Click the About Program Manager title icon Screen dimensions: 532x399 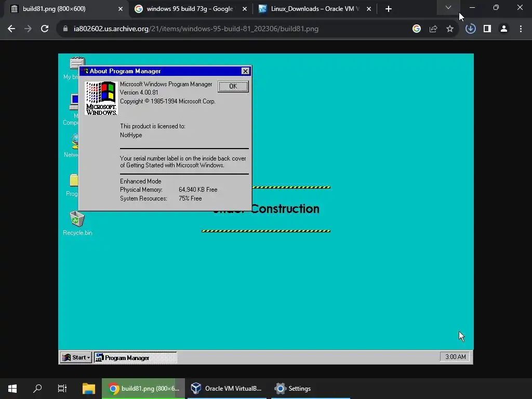(x=85, y=71)
